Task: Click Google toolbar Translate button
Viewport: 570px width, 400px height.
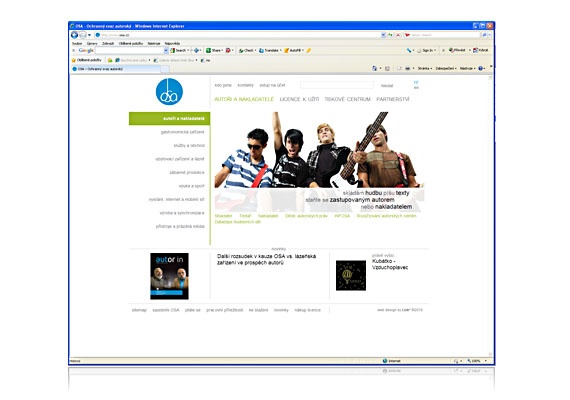Action: point(270,50)
